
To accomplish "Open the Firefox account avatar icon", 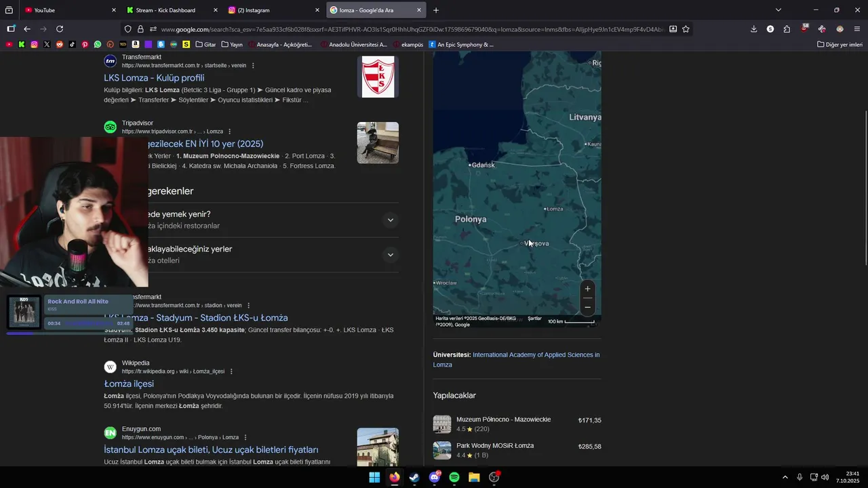I will 840,29.
